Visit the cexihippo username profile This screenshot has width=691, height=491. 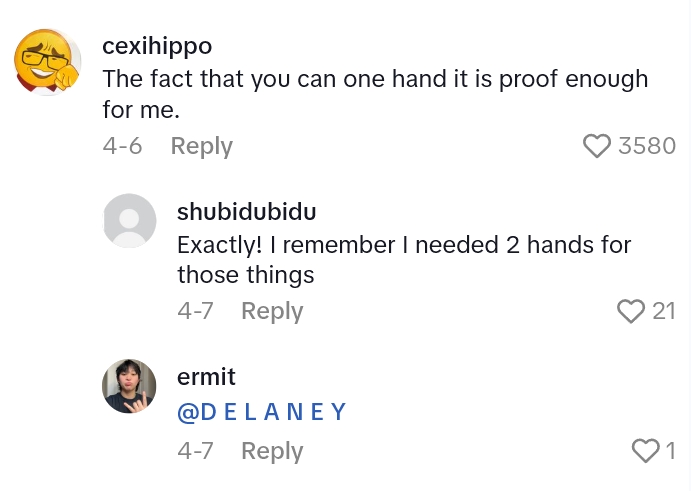click(x=157, y=46)
